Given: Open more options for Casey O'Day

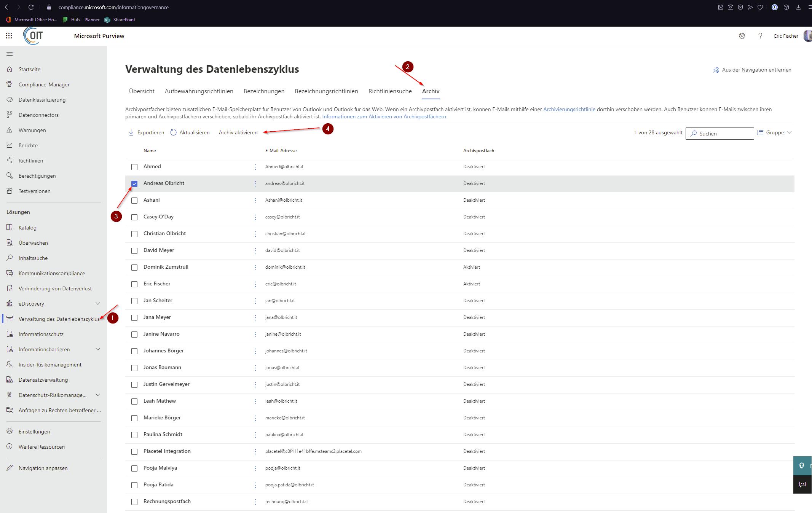Looking at the screenshot, I should (x=255, y=217).
